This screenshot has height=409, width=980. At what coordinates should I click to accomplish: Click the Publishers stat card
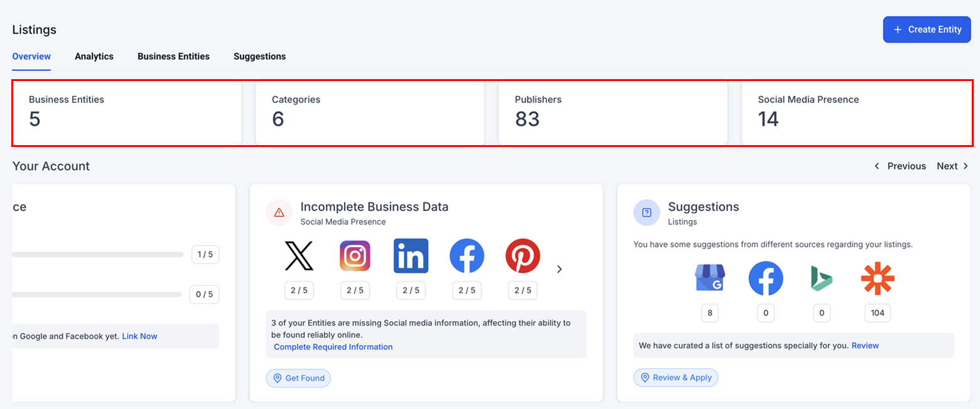pos(613,113)
